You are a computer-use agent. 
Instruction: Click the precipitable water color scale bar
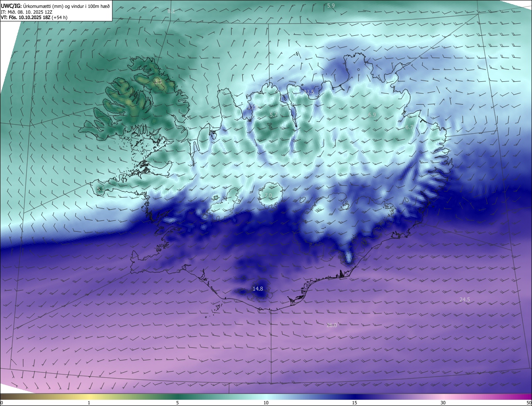point(266,396)
